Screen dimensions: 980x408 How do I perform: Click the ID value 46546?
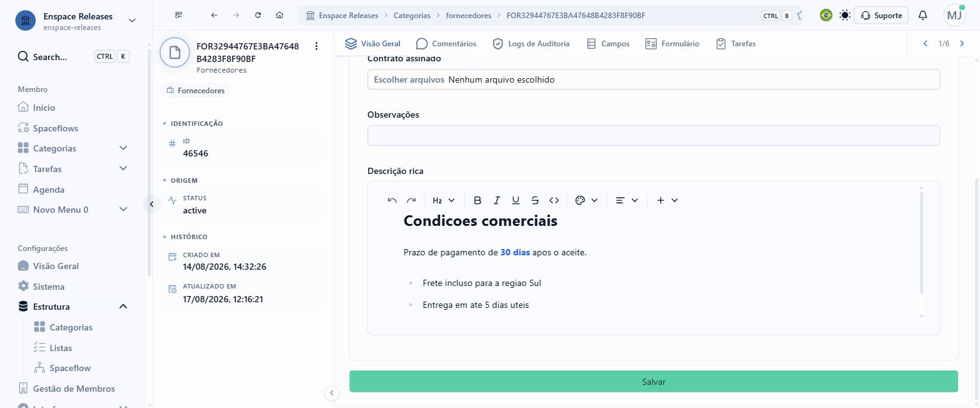coord(196,153)
